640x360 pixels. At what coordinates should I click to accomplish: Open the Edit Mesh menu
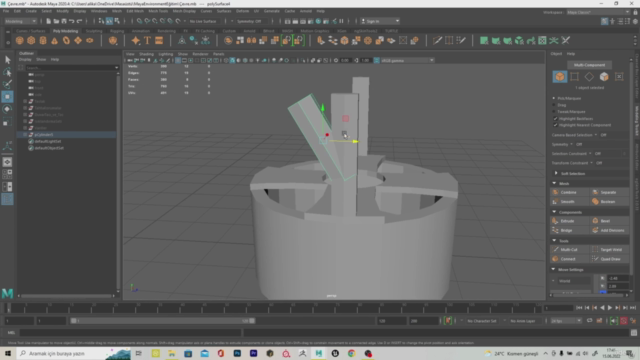click(135, 11)
